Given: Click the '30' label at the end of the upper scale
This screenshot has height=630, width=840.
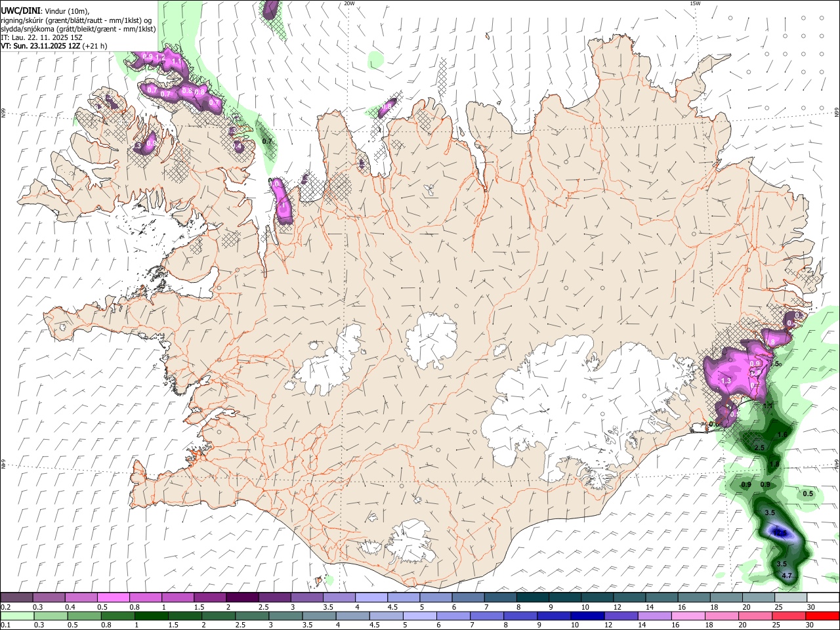Looking at the screenshot, I should click(x=810, y=607).
